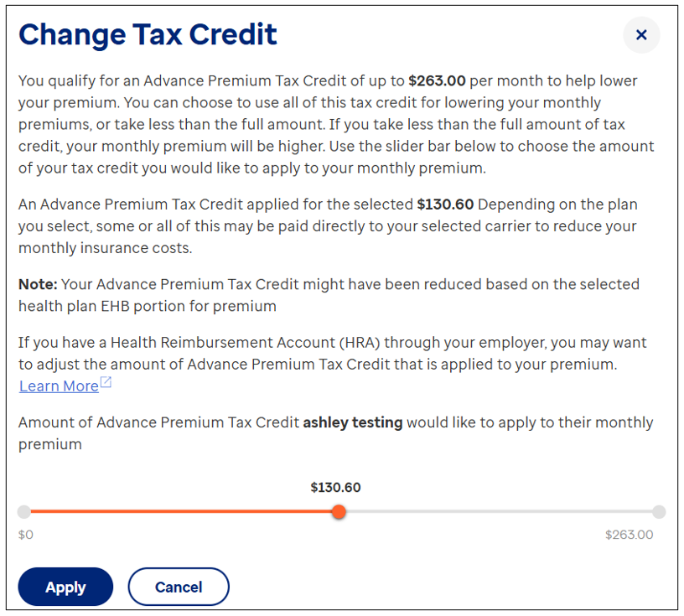Click the Health Reimbursement Account (HRA) text
Image resolution: width=684 pixels, height=616 pixels.
pos(245,343)
